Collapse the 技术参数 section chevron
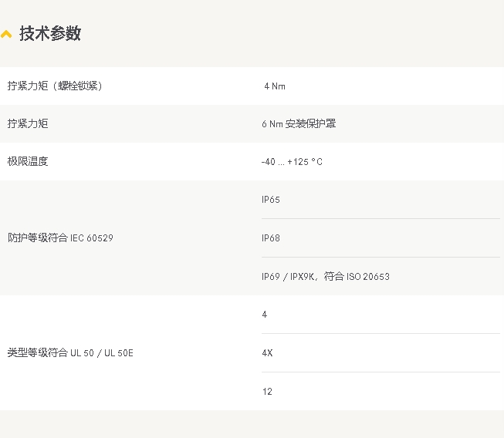 (6, 34)
